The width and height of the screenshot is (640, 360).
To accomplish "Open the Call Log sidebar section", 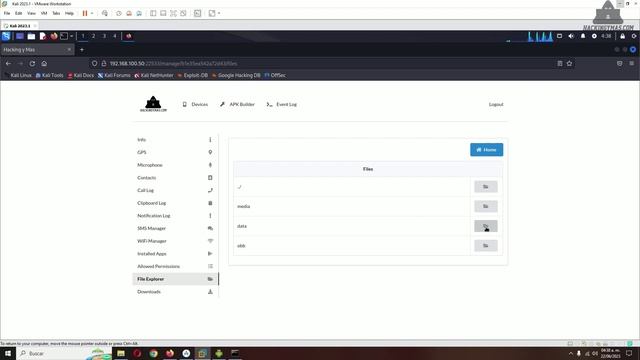I will pyautogui.click(x=175, y=190).
